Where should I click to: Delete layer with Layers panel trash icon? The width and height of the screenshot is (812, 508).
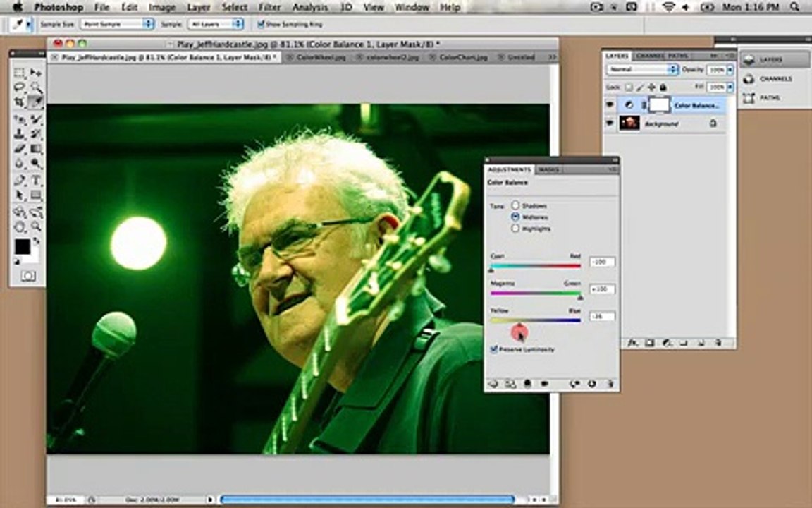point(718,343)
